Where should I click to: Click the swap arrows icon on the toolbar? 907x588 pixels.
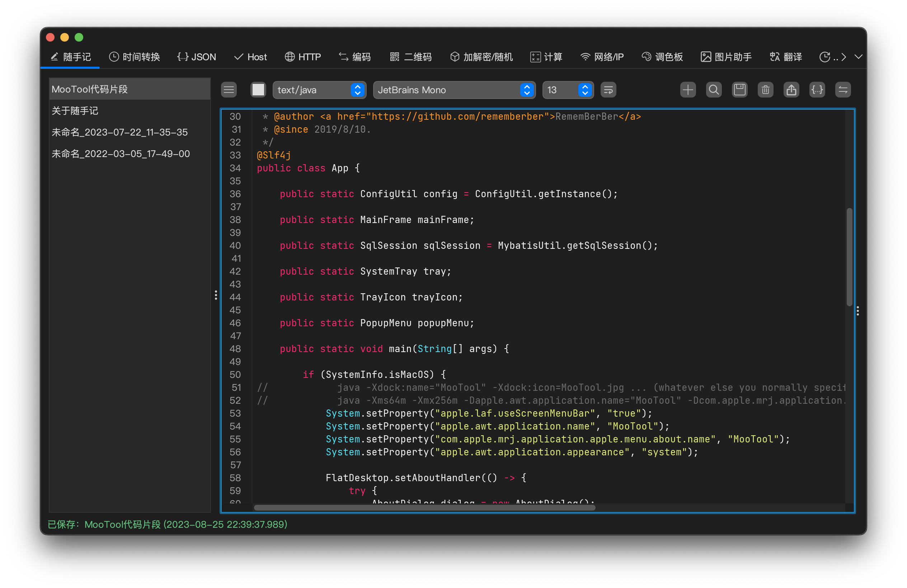point(843,90)
